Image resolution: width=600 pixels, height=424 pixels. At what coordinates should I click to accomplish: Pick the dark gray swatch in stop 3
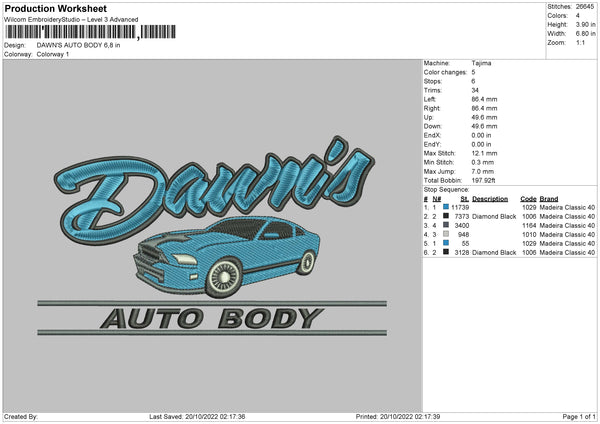click(446, 225)
